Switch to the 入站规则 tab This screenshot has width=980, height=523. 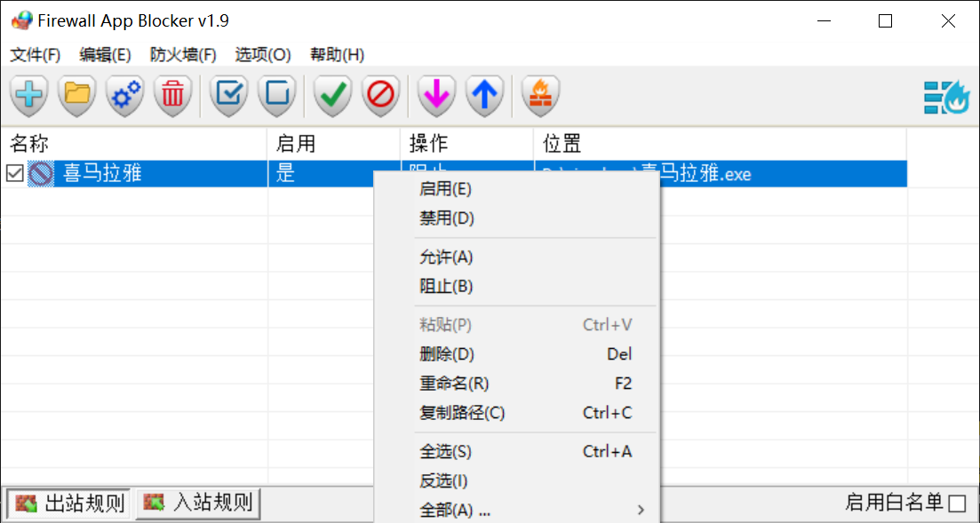(x=197, y=503)
